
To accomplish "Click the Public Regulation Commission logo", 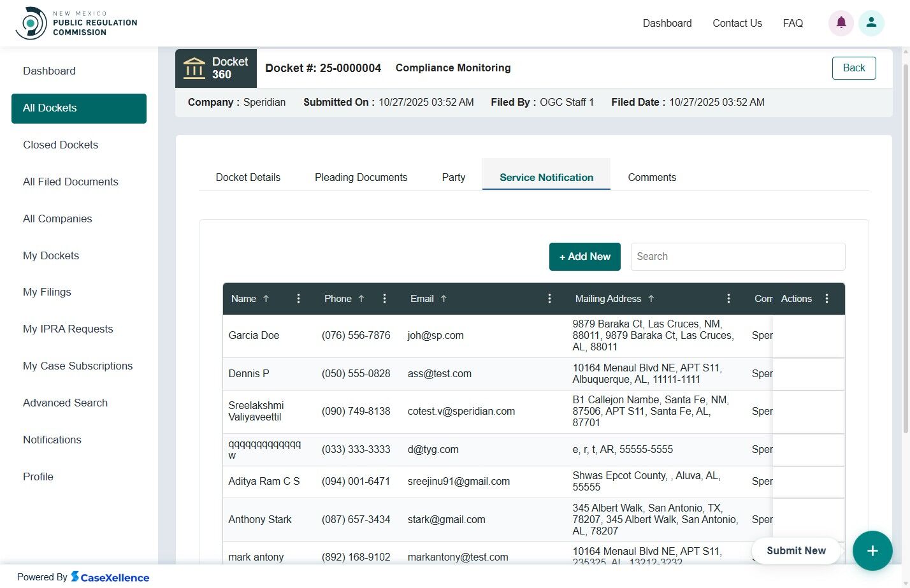I will click(76, 23).
